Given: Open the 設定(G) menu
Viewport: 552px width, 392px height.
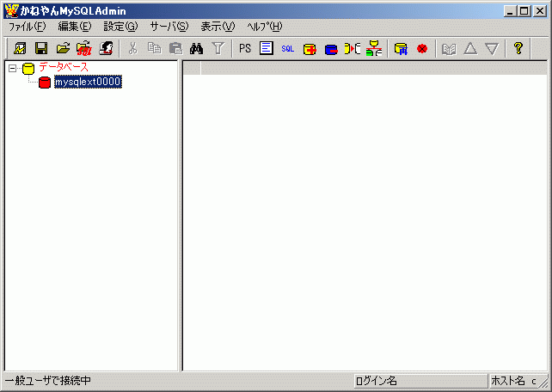Looking at the screenshot, I should pos(120,27).
